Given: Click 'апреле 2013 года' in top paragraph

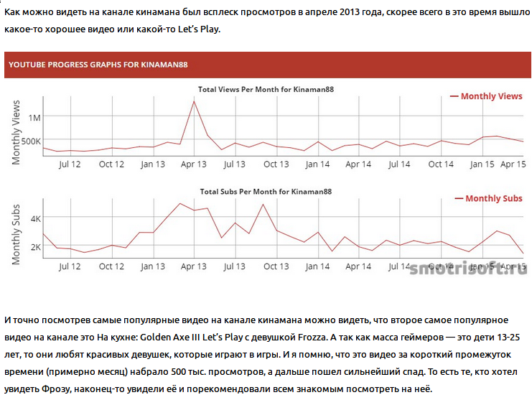Looking at the screenshot, I should pos(344,12).
